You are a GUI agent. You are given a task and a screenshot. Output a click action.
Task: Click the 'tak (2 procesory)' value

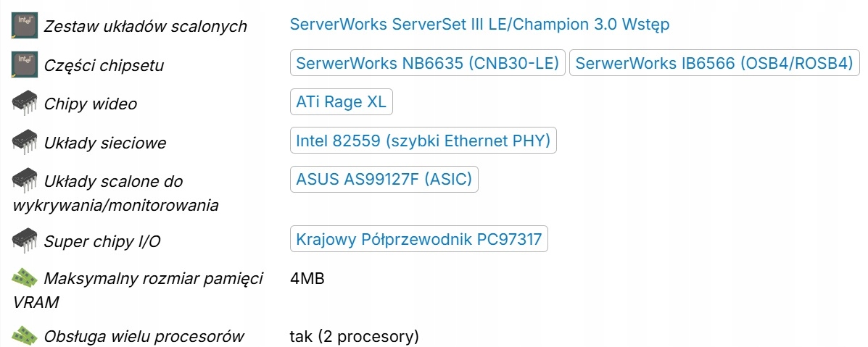(355, 336)
